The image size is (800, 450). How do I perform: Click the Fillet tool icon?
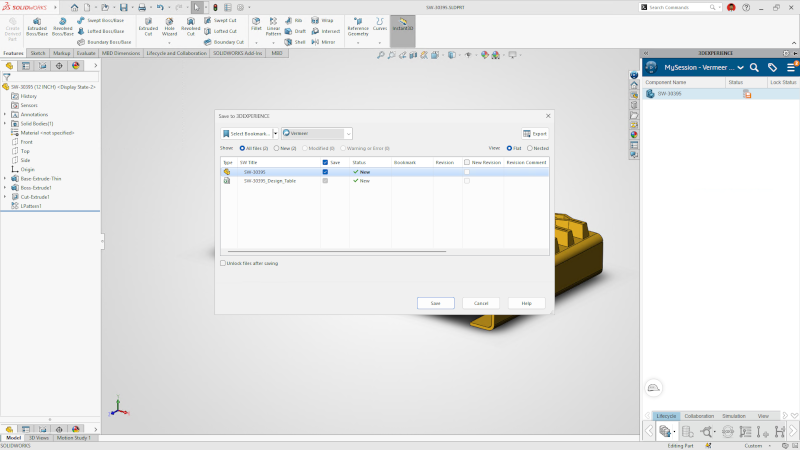pos(257,22)
